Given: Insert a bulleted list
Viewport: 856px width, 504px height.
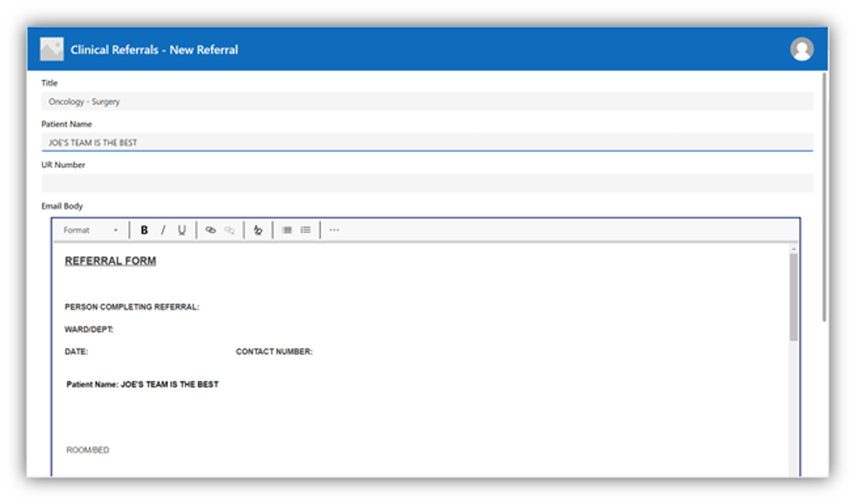Looking at the screenshot, I should click(x=287, y=230).
